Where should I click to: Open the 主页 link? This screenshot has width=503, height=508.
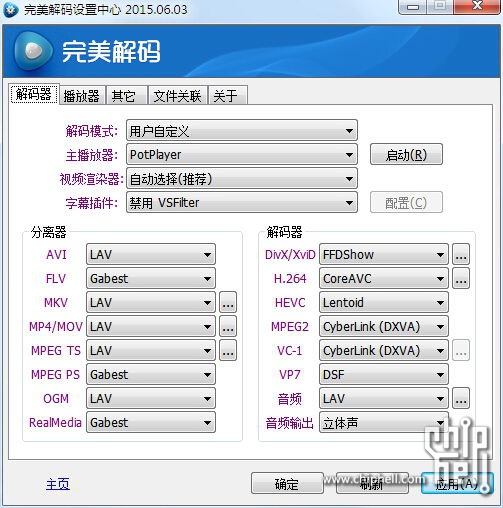58,484
